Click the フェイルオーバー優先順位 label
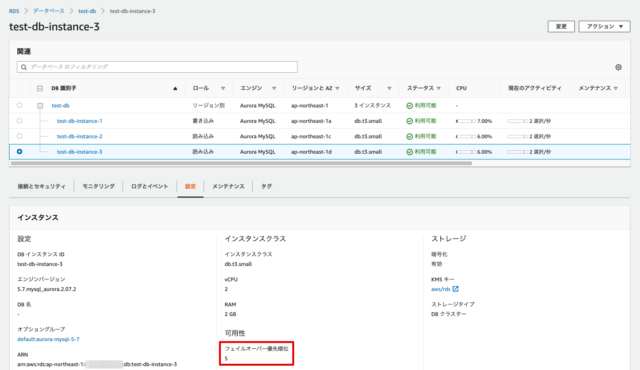640x370 pixels. [256, 349]
